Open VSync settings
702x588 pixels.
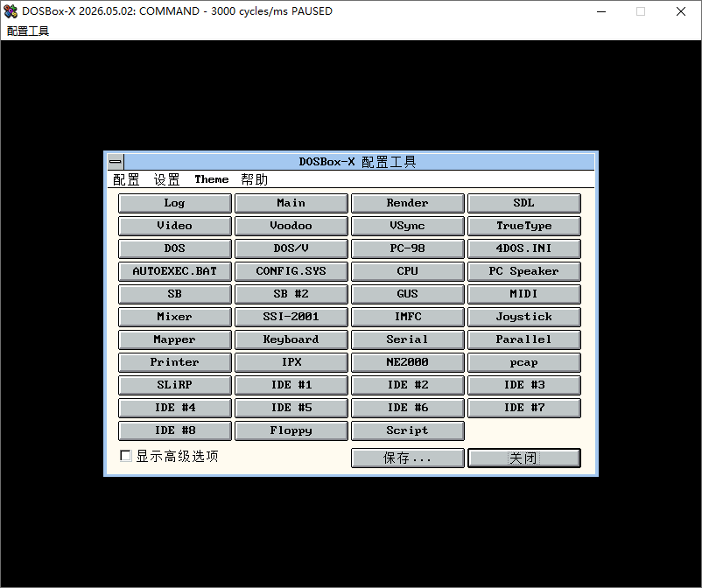tap(408, 226)
